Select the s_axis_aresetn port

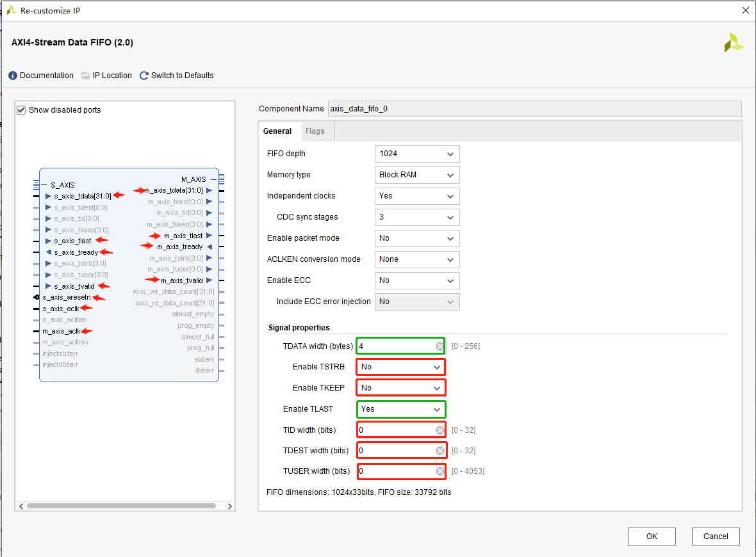pyautogui.click(x=67, y=297)
